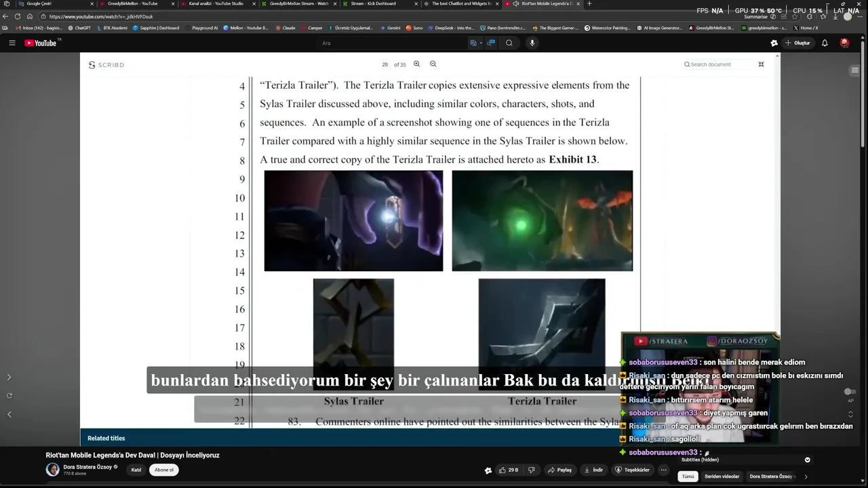Click the screen-share icon in search bar
The image size is (868, 488).
(x=491, y=43)
